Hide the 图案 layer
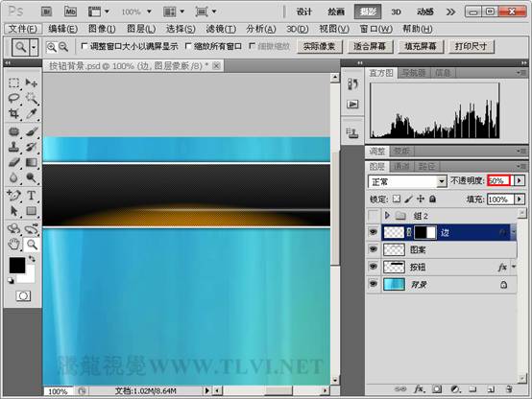Image resolution: width=532 pixels, height=399 pixels. pos(373,249)
